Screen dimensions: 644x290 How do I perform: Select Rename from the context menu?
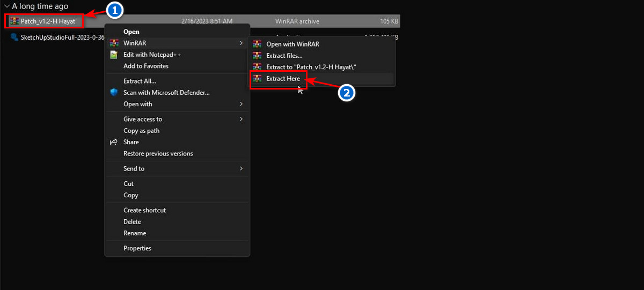135,233
